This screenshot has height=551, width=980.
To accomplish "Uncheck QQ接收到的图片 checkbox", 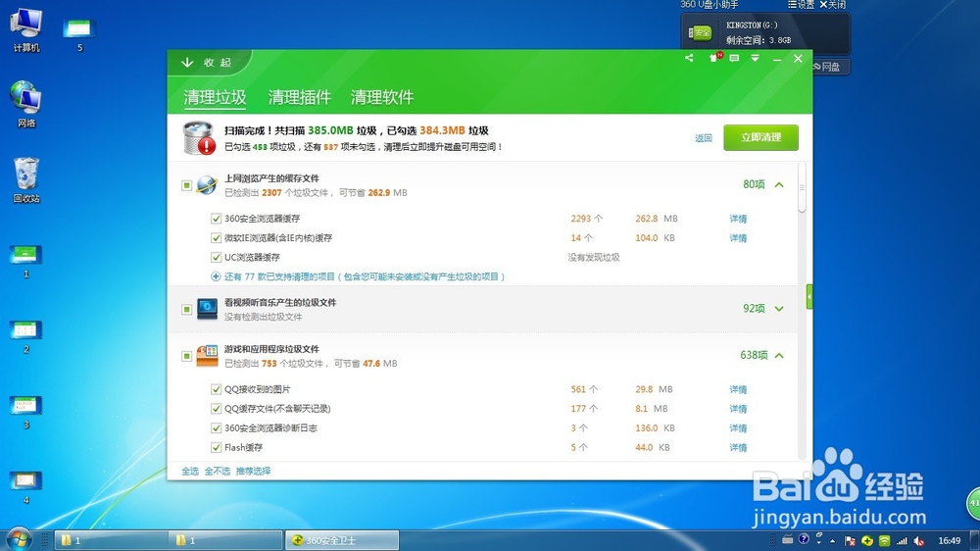I will 216,389.
